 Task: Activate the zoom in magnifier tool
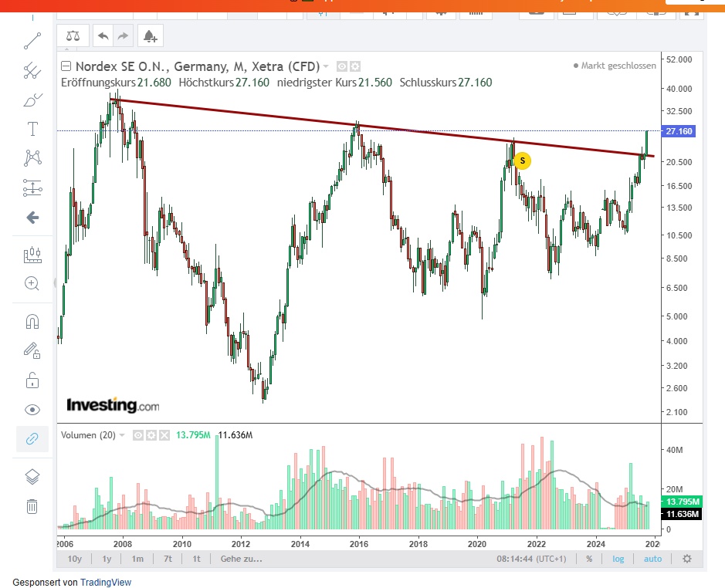[32, 283]
